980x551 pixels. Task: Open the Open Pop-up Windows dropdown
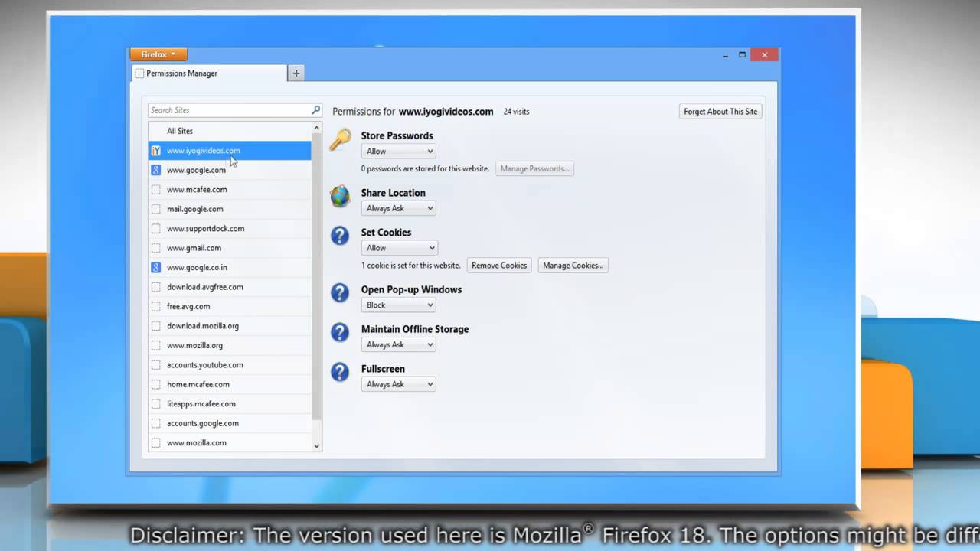point(398,305)
